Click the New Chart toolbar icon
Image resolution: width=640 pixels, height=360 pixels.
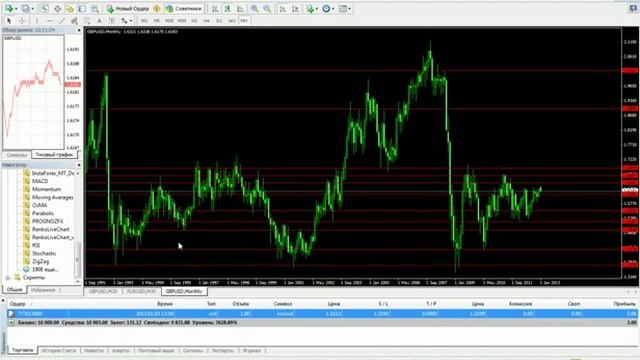coord(9,9)
